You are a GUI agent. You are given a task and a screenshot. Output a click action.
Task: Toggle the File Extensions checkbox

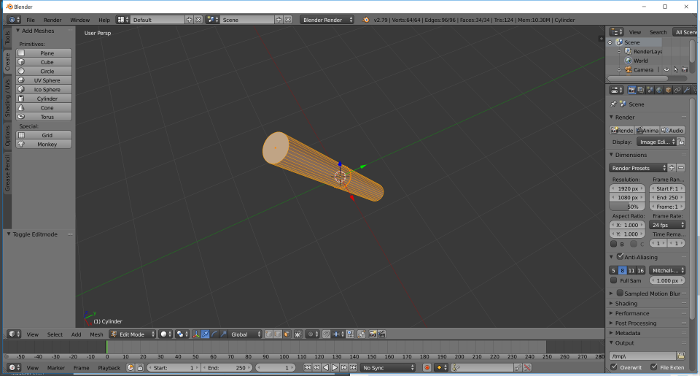click(x=654, y=367)
